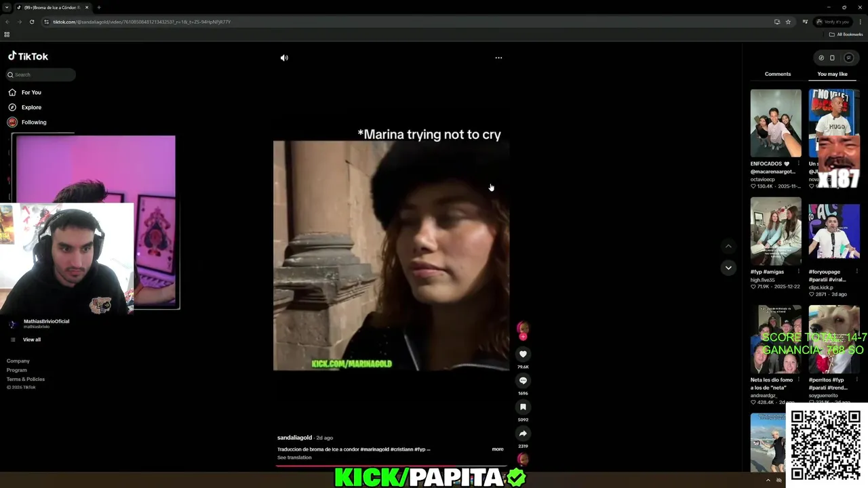Expand the Program footer section
Viewport: 868px width, 488px height.
click(17, 370)
